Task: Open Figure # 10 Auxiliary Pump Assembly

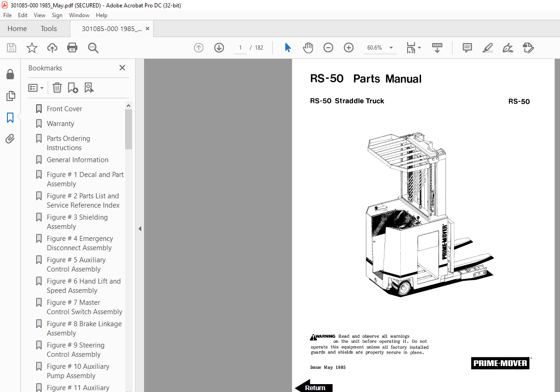Action: [78, 371]
